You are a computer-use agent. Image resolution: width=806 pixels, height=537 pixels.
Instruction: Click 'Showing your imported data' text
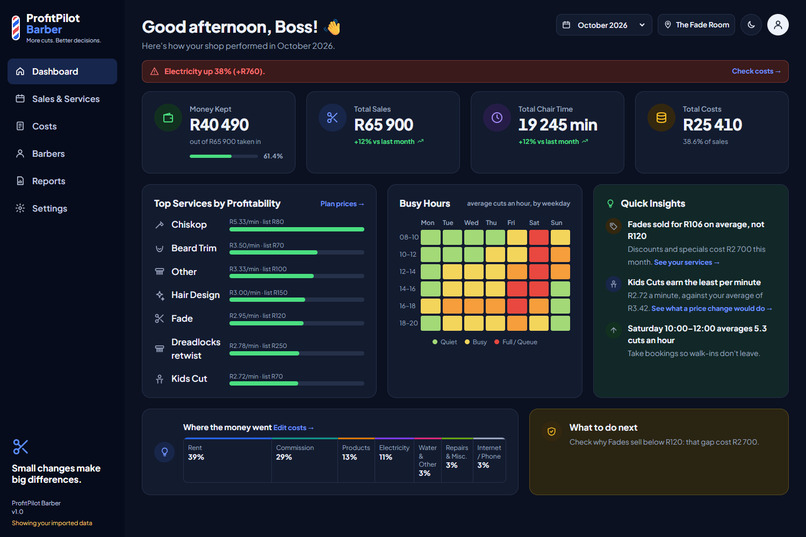pos(52,523)
